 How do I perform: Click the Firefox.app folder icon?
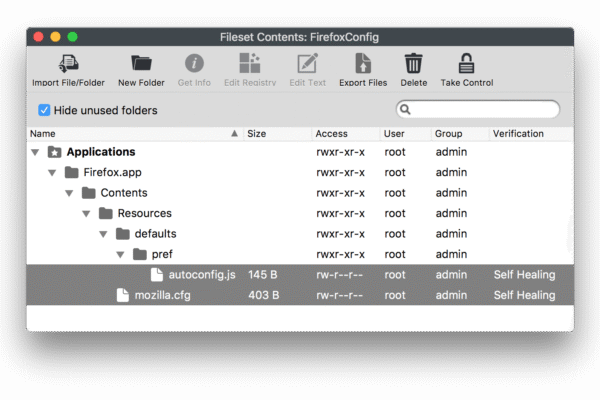(72, 172)
